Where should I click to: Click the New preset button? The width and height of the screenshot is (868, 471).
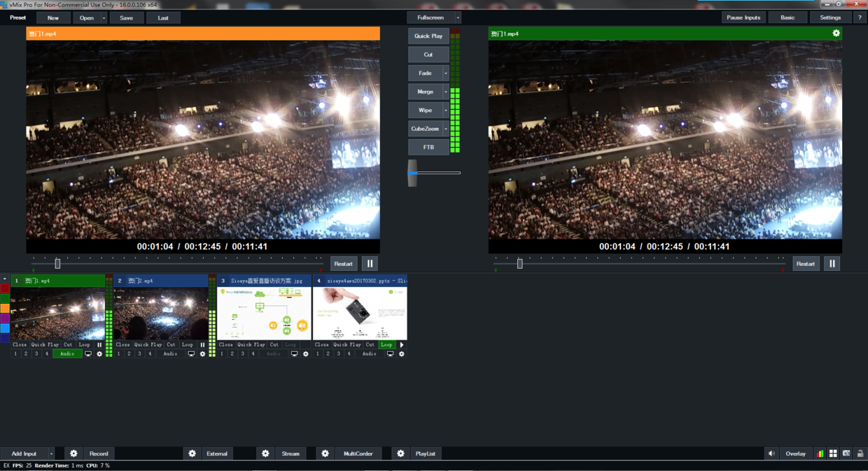click(x=53, y=17)
